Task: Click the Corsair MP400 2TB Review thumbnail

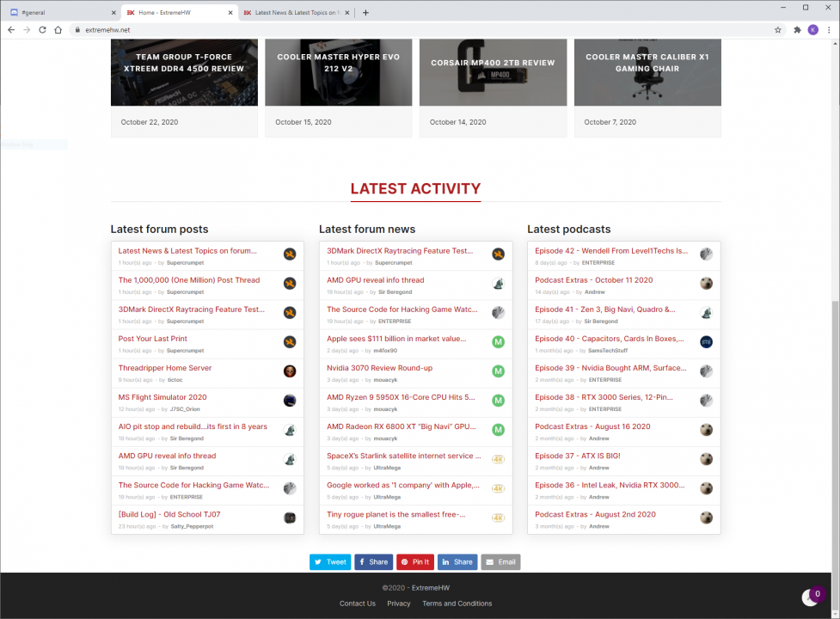Action: [x=493, y=71]
